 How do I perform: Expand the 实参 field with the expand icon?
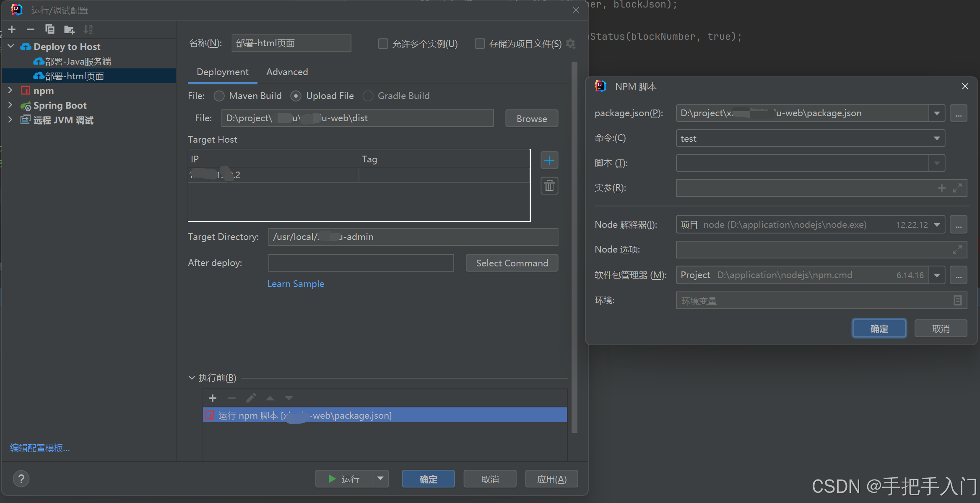[958, 188]
